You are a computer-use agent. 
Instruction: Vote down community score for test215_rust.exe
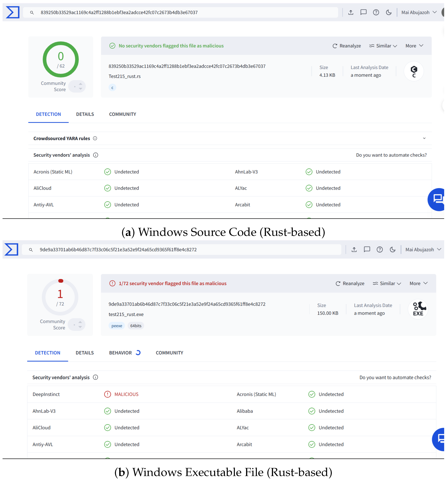80,327
